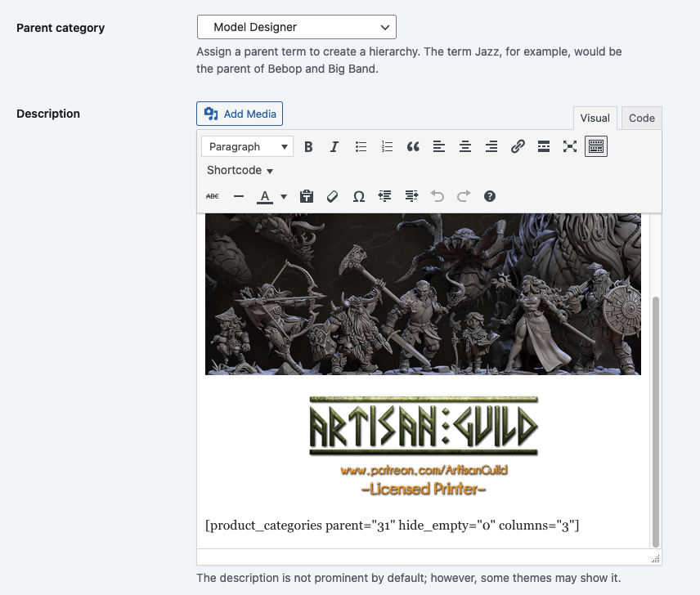This screenshot has width=700, height=595.
Task: Open keyboard shortcuts help
Action: (490, 196)
